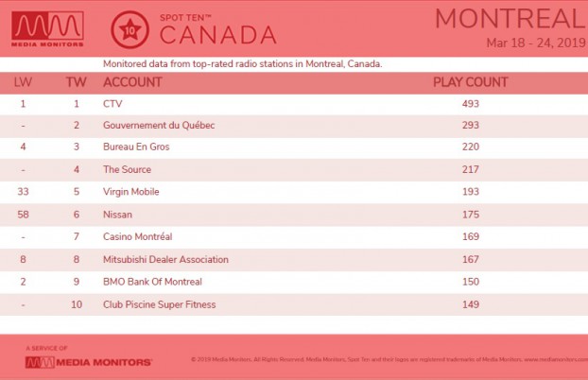Click the CTV play count 493

(470, 104)
